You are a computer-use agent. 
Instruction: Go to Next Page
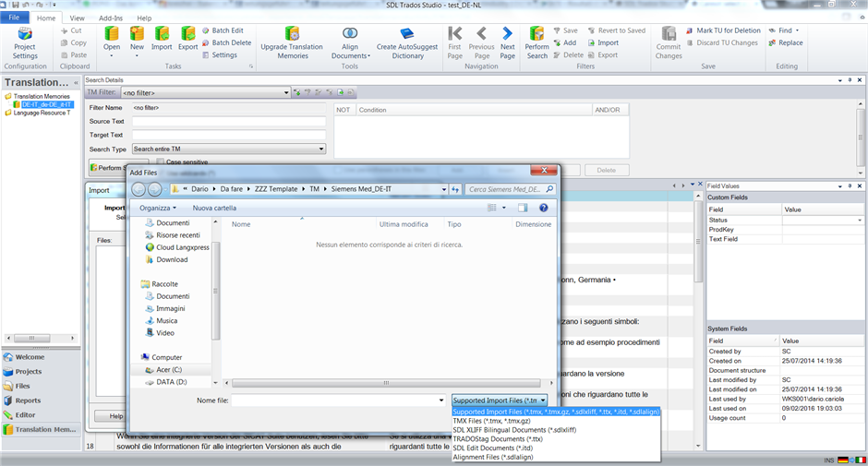(507, 43)
